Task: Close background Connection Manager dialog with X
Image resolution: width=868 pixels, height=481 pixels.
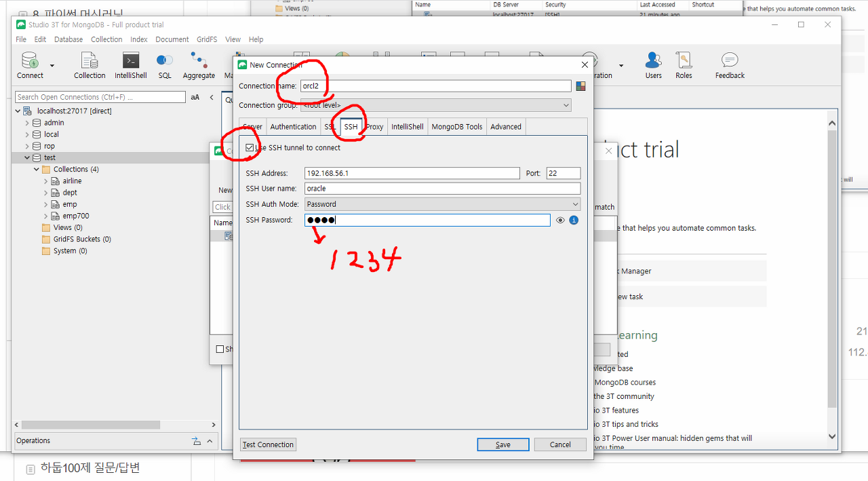Action: coord(608,151)
